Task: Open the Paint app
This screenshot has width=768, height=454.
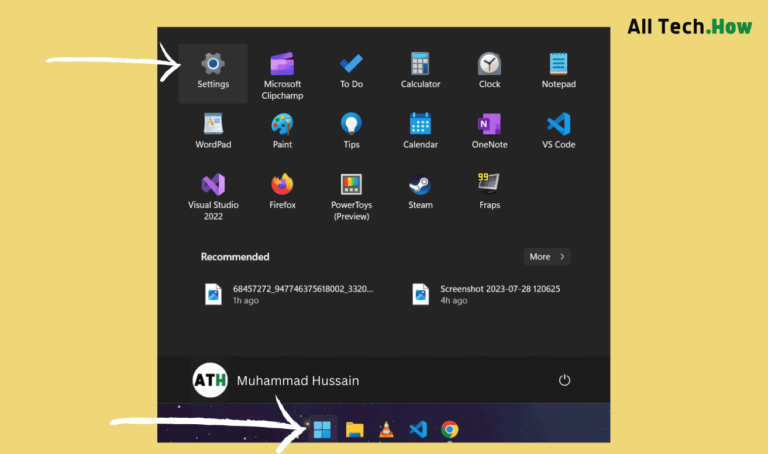Action: [x=282, y=131]
